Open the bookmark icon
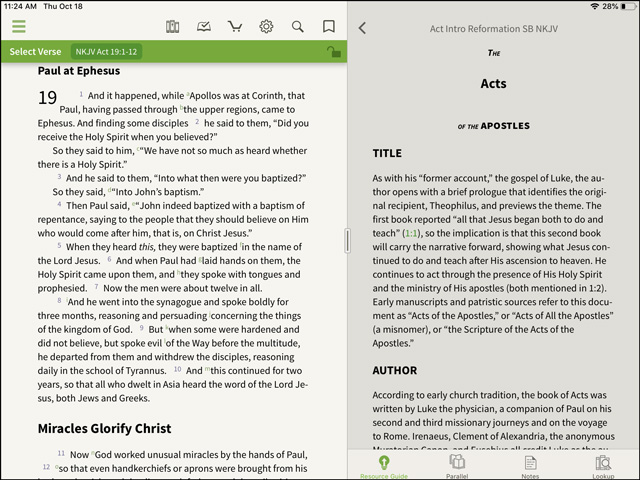Image resolution: width=640 pixels, height=480 pixels. (x=329, y=27)
